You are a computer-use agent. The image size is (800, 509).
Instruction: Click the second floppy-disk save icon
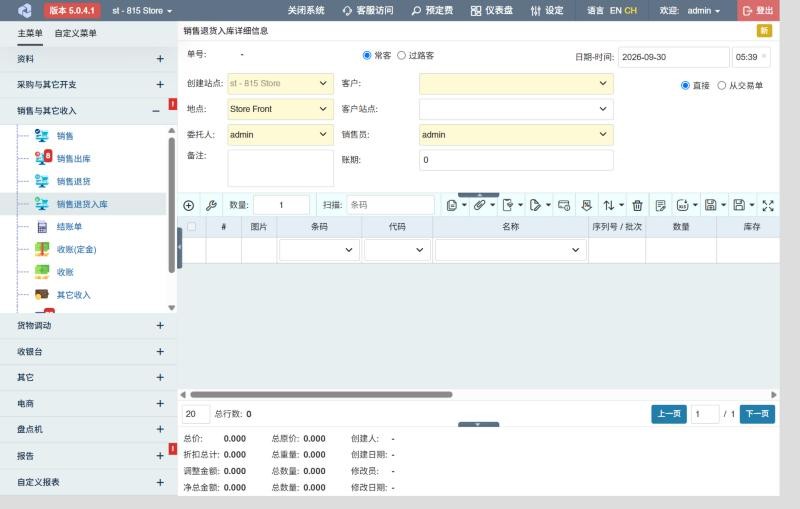739,205
